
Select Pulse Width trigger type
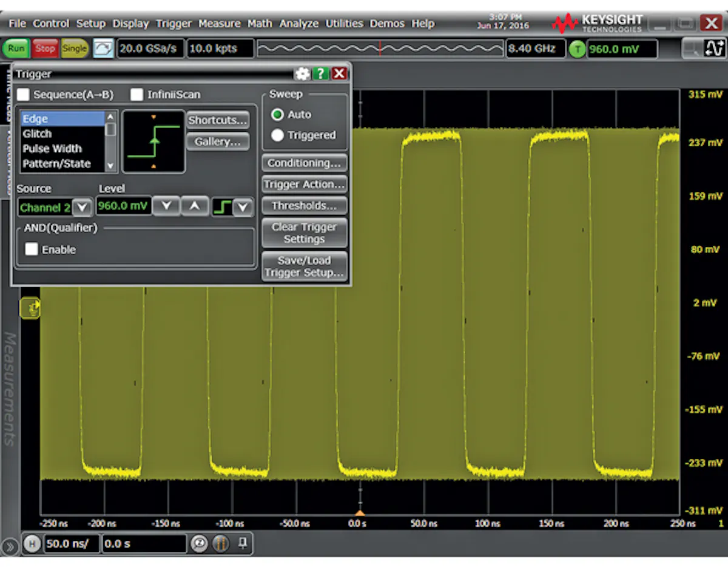pos(62,149)
